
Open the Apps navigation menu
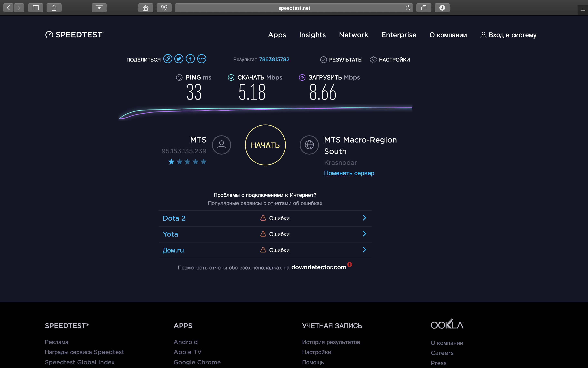tap(277, 35)
